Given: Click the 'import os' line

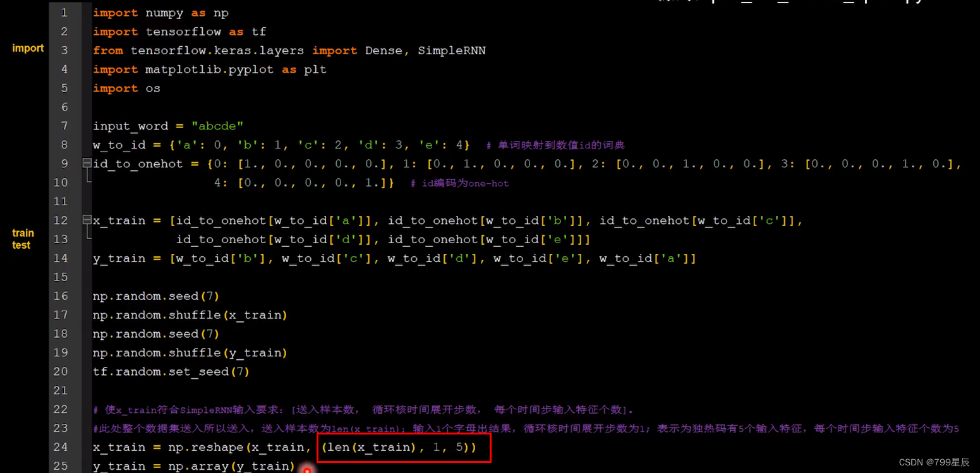Looking at the screenshot, I should pyautogui.click(x=126, y=88).
